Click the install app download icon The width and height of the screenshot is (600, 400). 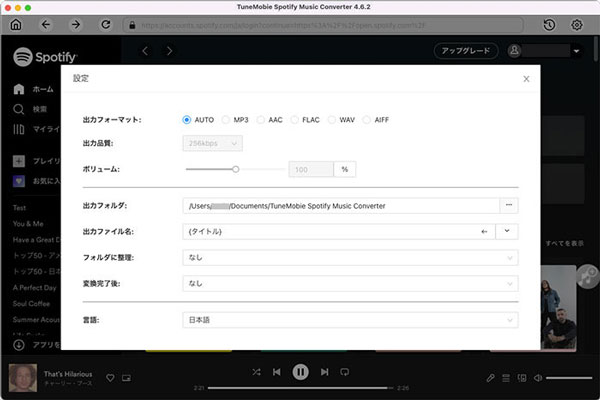pyautogui.click(x=19, y=345)
